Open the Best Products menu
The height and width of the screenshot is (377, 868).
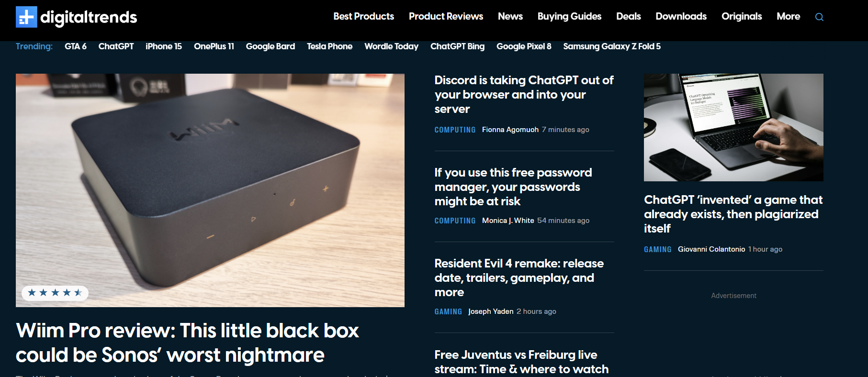(x=363, y=16)
